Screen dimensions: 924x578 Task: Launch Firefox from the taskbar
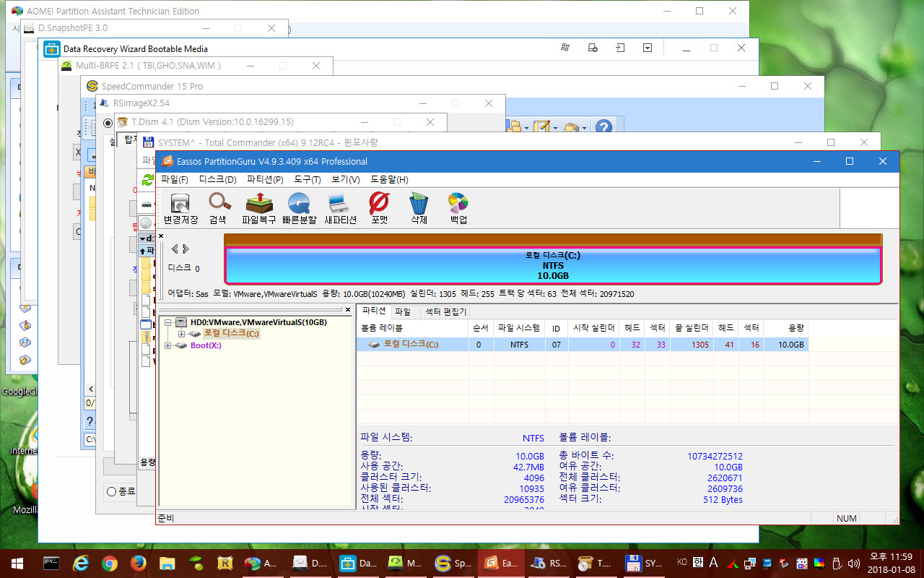coord(139,564)
